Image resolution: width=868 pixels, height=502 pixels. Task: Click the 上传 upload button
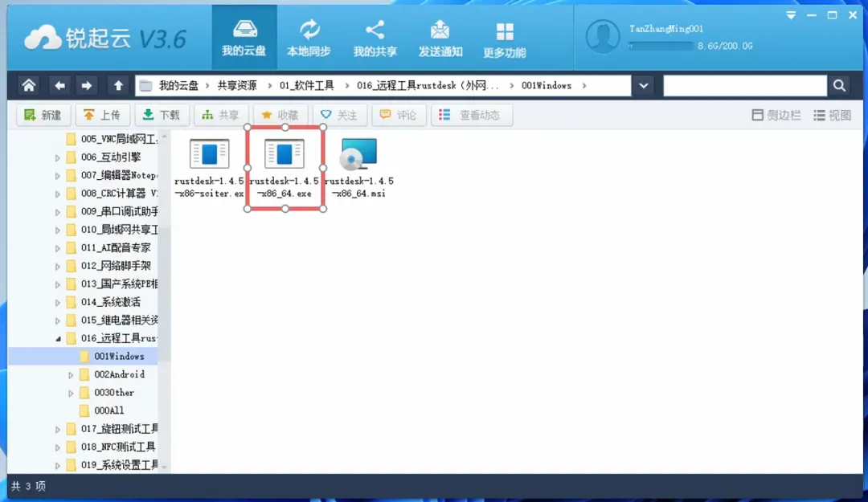click(x=102, y=115)
